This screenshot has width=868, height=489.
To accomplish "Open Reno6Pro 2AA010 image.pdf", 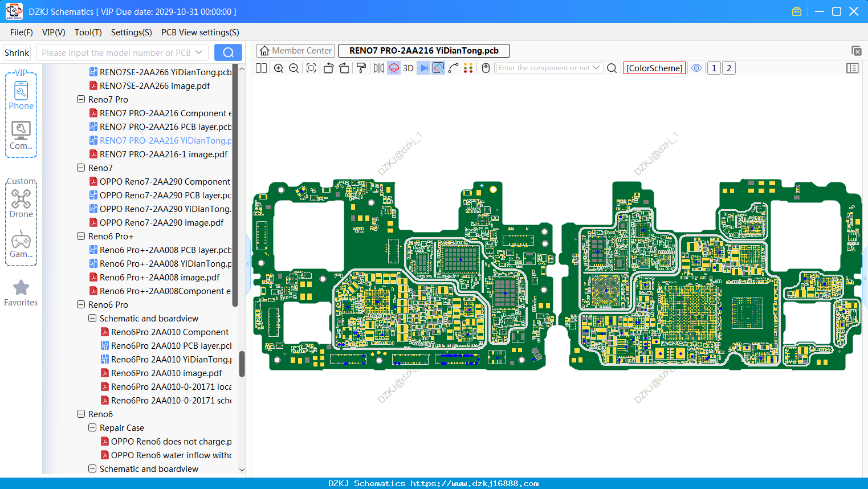I will (x=161, y=373).
